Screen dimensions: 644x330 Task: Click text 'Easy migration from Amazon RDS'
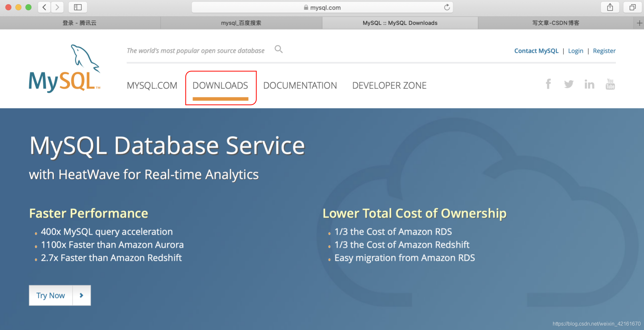pos(405,258)
